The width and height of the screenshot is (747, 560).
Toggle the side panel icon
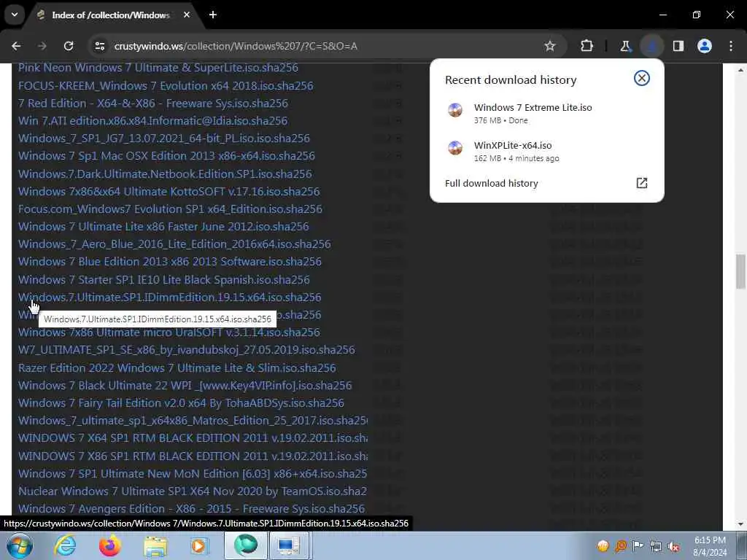678,46
